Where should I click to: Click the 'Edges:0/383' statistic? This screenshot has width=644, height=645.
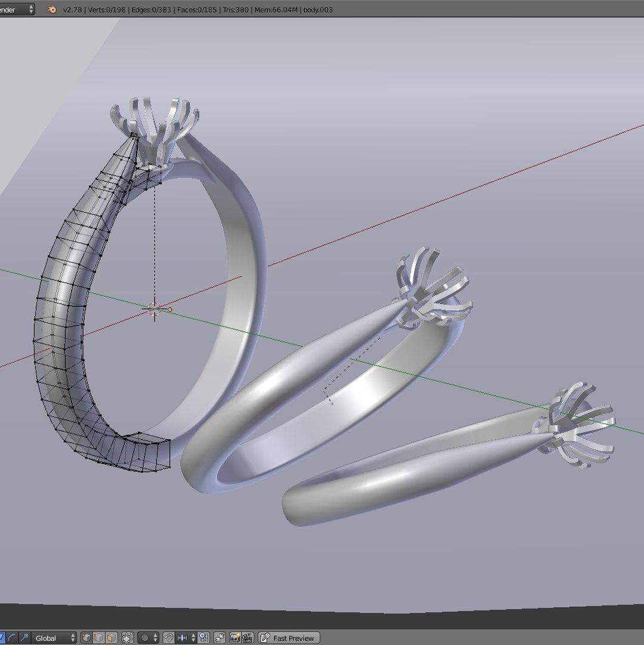tap(151, 10)
